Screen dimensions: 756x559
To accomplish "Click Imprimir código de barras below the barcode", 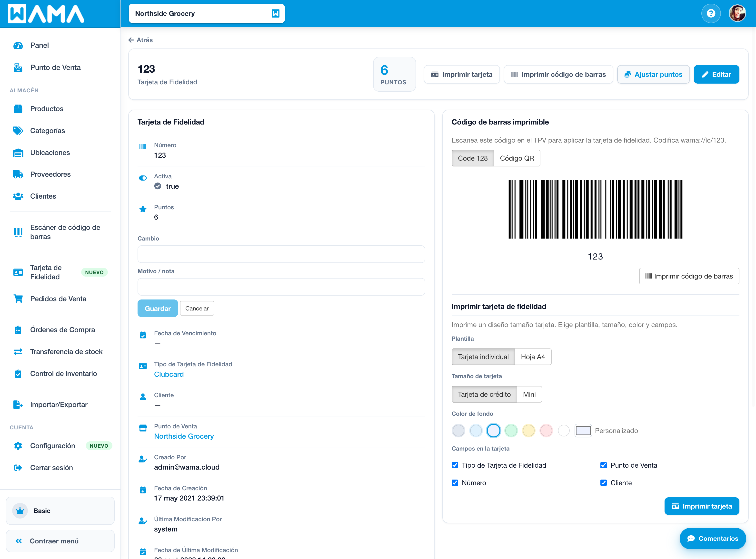I will 689,277.
